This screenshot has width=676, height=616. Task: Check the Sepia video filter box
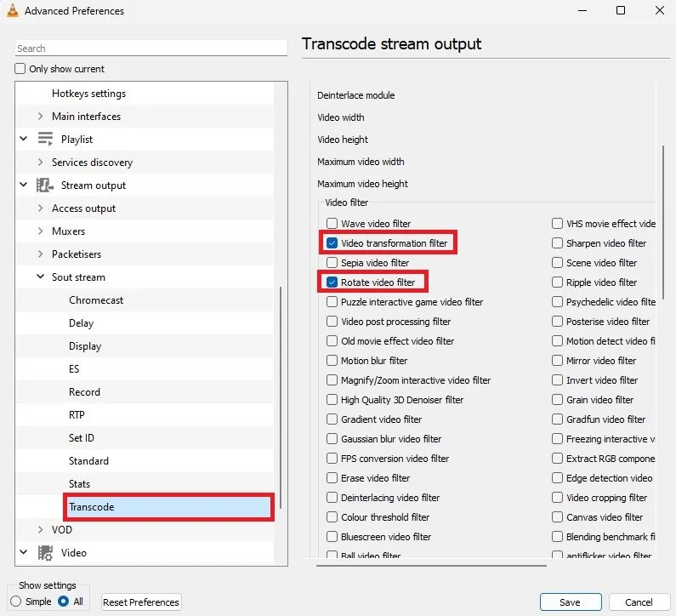pos(332,262)
